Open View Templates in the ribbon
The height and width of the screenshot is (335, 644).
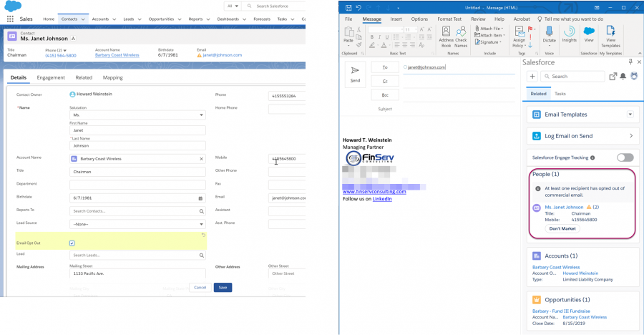[610, 34]
